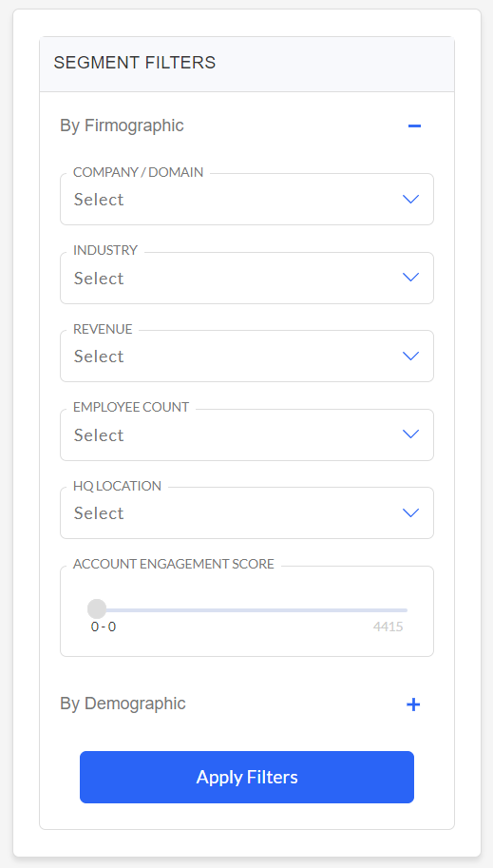Click the SEGMENT FILTERS panel header
This screenshot has height=868, width=493.
(x=247, y=64)
